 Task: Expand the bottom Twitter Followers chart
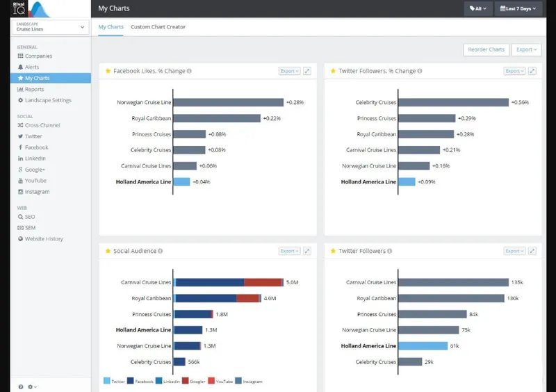tap(532, 251)
